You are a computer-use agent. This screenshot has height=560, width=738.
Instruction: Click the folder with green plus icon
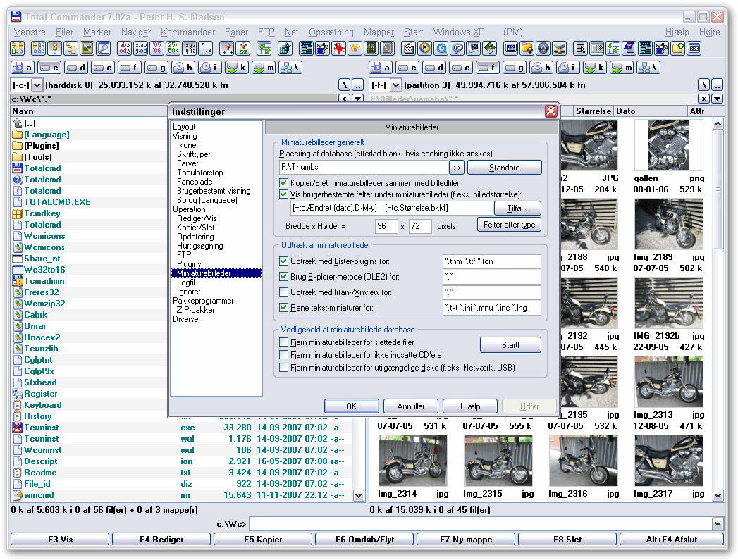click(x=678, y=48)
